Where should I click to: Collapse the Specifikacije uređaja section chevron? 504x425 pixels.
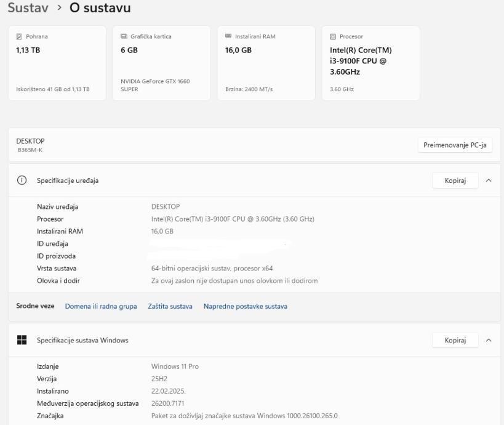[x=489, y=180]
